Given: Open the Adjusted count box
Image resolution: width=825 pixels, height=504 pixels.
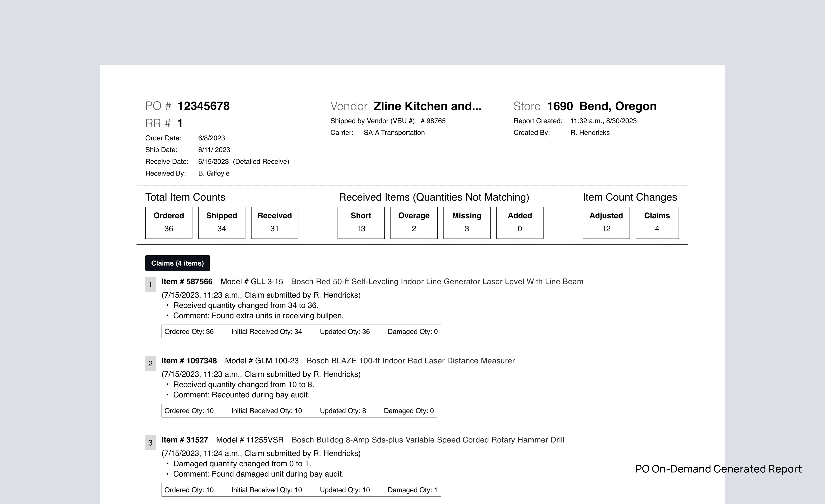Looking at the screenshot, I should click(606, 223).
